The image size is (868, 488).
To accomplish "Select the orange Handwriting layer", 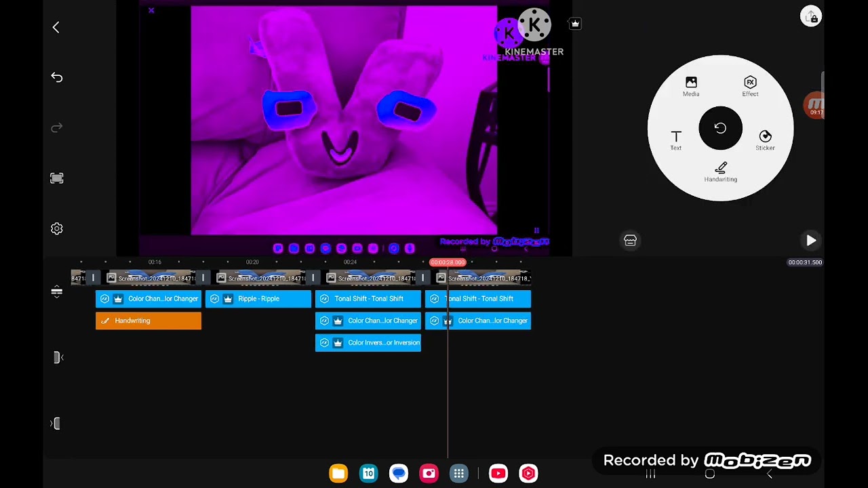I will [149, 321].
